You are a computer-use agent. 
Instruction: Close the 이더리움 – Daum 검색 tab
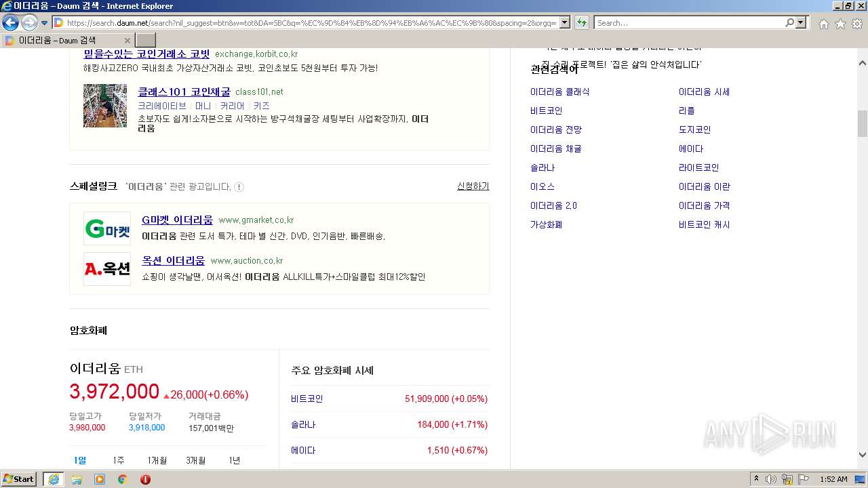(127, 41)
